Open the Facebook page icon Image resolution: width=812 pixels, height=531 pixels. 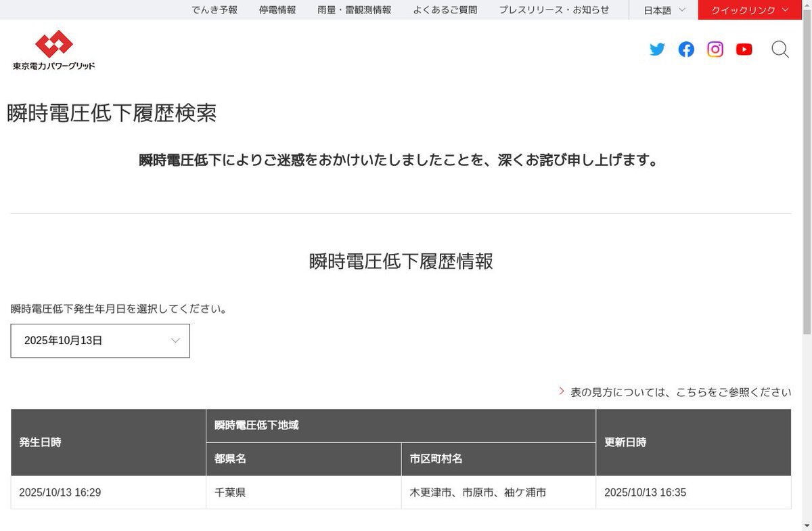[x=686, y=49]
